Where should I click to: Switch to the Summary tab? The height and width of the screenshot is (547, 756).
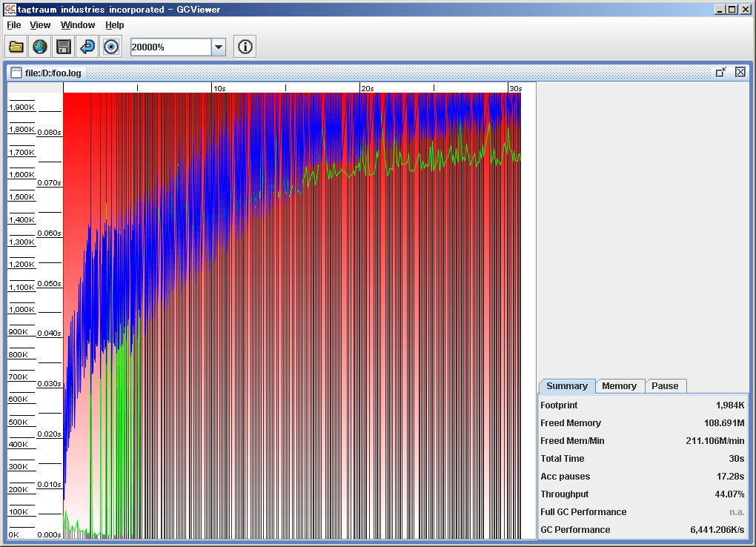coord(567,386)
